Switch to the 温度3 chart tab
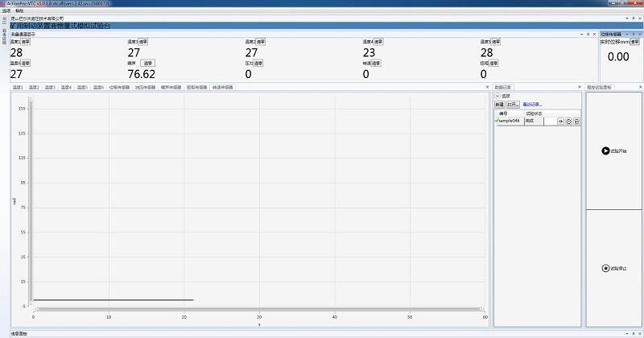The height and width of the screenshot is (338, 644). [x=49, y=87]
